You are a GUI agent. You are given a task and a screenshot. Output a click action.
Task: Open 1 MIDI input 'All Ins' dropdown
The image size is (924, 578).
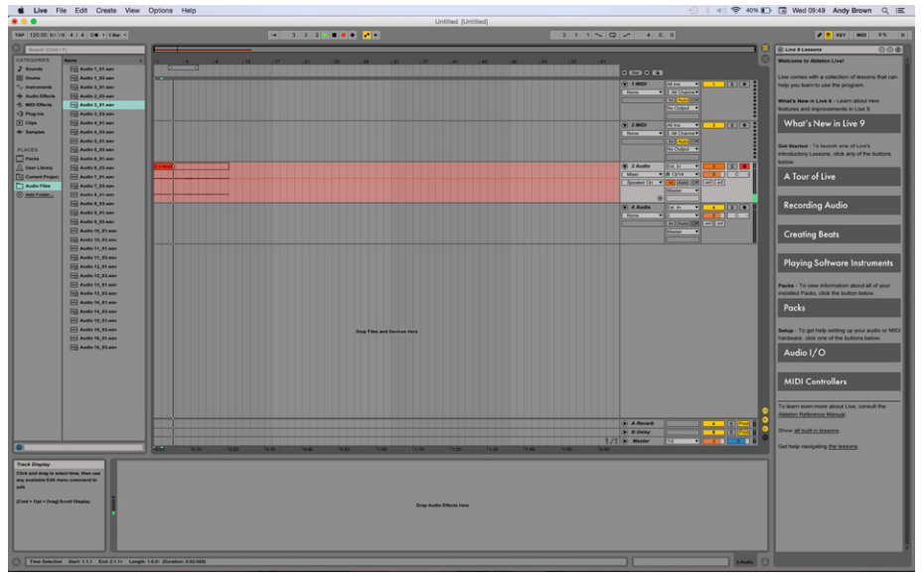(682, 84)
